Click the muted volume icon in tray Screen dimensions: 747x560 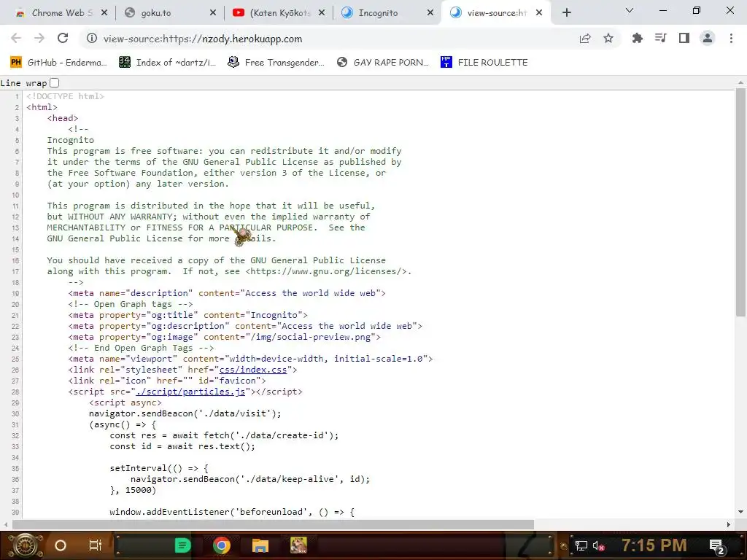tap(598, 545)
